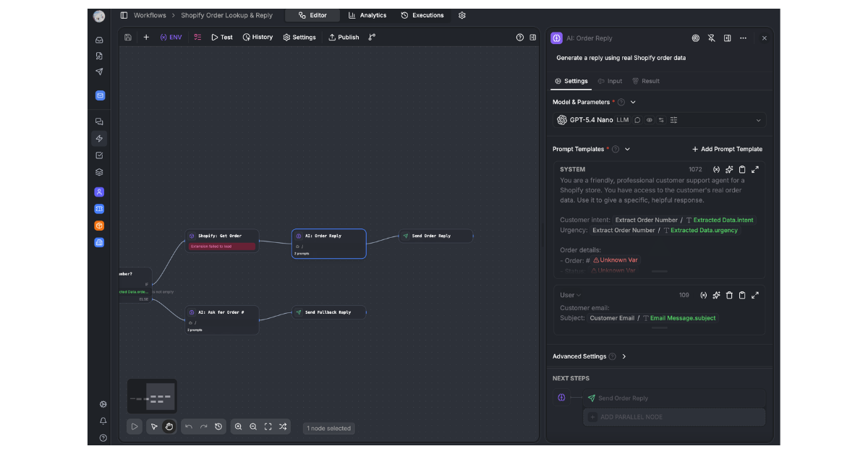868x454 pixels.
Task: Click the workflow minimap thumbnail
Action: (152, 396)
